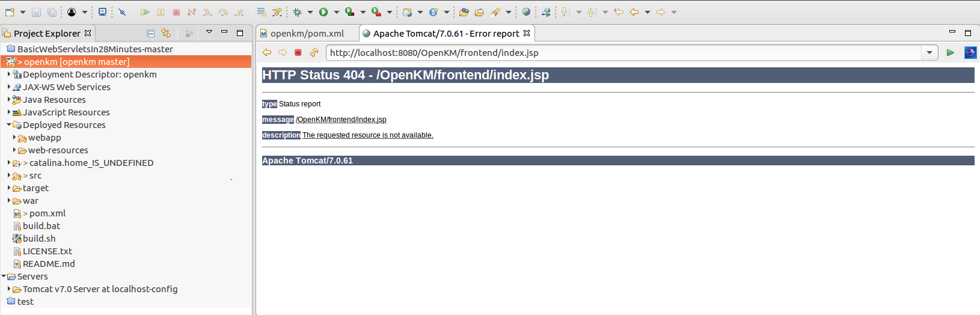Image resolution: width=980 pixels, height=315 pixels.
Task: Click the URL address field
Action: (x=624, y=53)
